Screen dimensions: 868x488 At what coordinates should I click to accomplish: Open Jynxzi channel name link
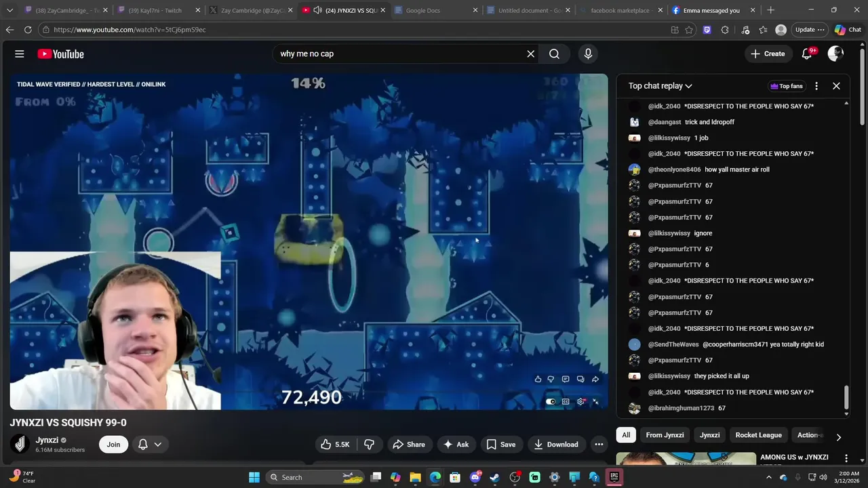(x=47, y=440)
